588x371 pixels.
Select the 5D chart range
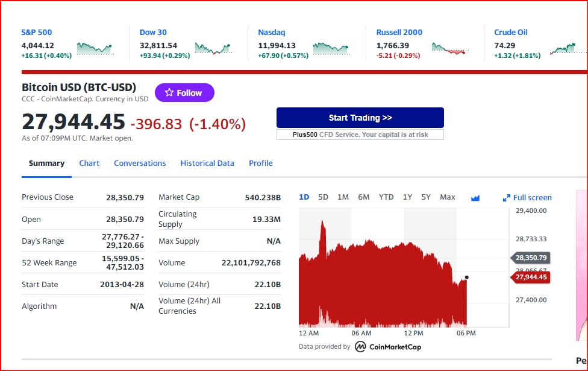323,197
